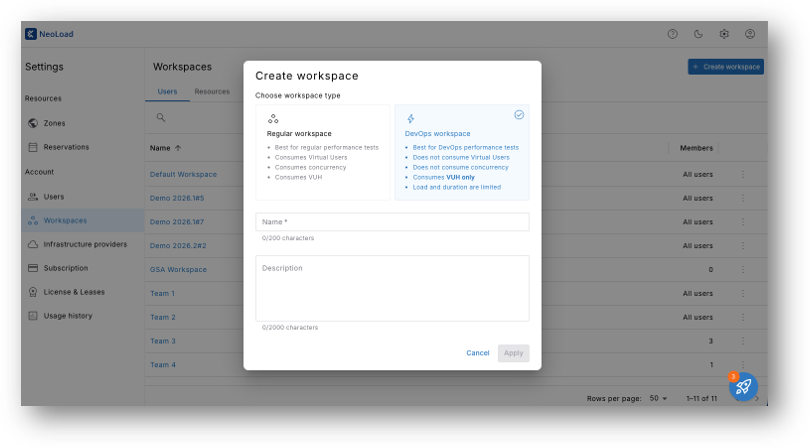The width and height of the screenshot is (810, 448).
Task: Click the Description text area
Action: click(392, 288)
